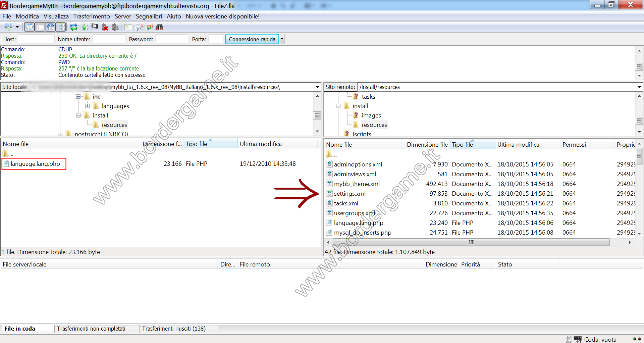Open the Segnalibri menu
This screenshot has width=644, height=343.
149,16
